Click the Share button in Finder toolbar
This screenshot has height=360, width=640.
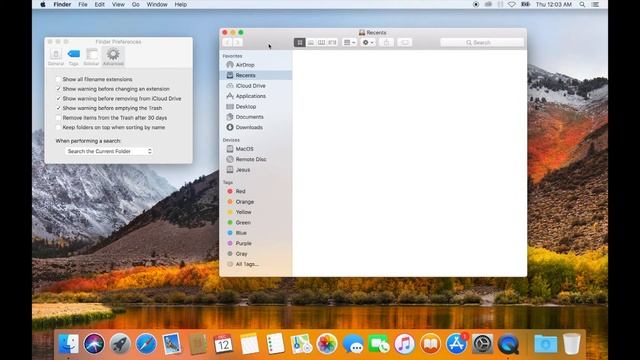pos(386,42)
